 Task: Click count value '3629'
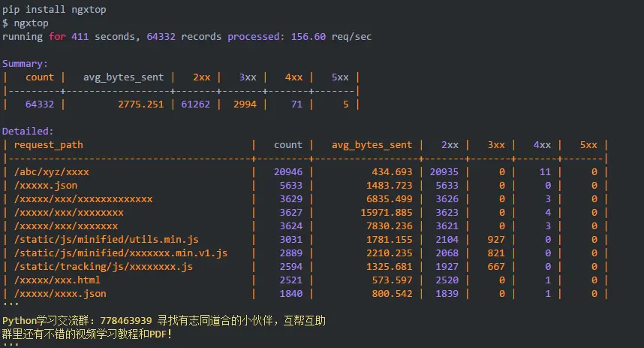291,199
